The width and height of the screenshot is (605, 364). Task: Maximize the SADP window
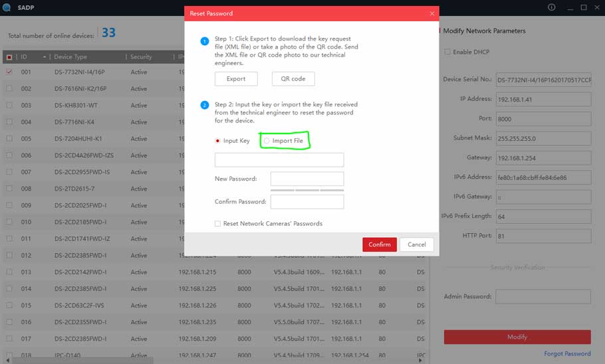[584, 7]
